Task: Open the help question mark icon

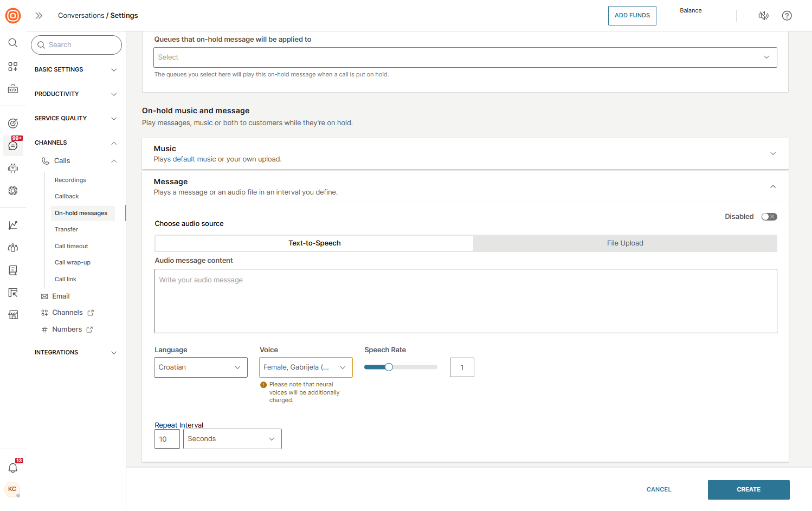Action: coord(787,16)
